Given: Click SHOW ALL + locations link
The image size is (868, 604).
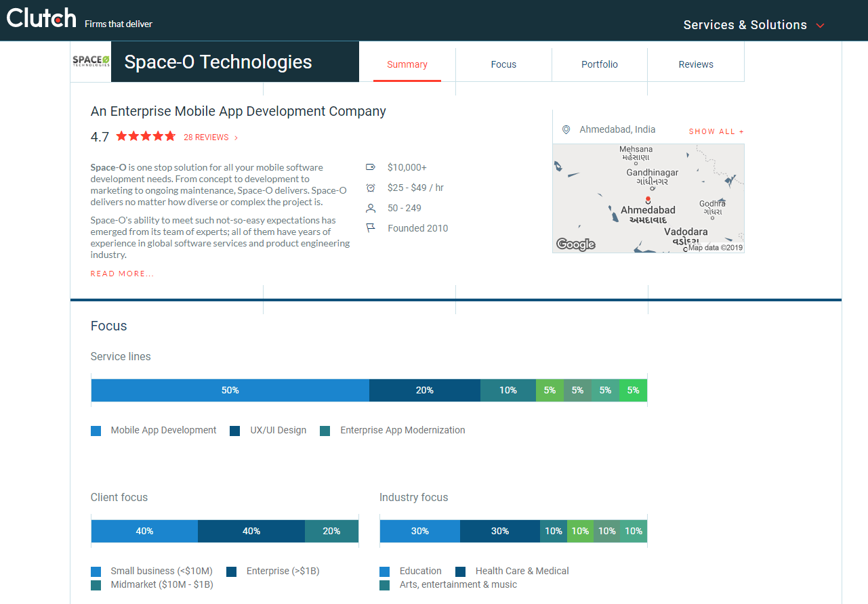Looking at the screenshot, I should click(x=716, y=131).
